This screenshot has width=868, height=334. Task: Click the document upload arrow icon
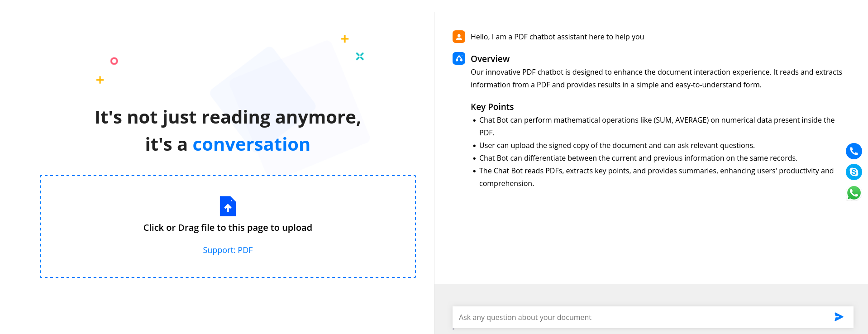coord(228,206)
